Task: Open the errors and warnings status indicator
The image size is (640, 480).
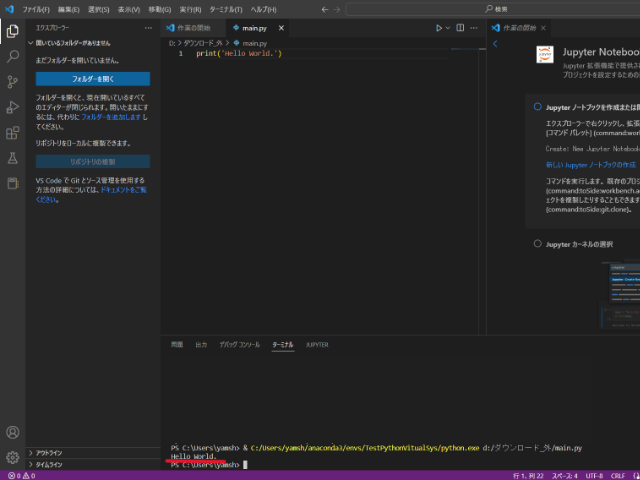Action: pos(22,476)
